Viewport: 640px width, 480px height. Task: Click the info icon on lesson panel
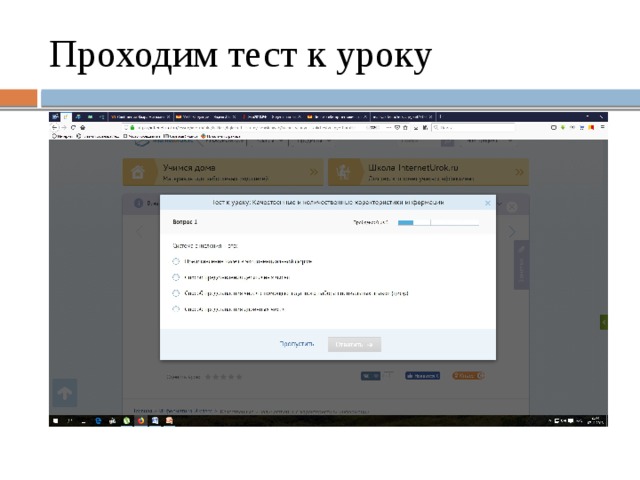[x=138, y=203]
